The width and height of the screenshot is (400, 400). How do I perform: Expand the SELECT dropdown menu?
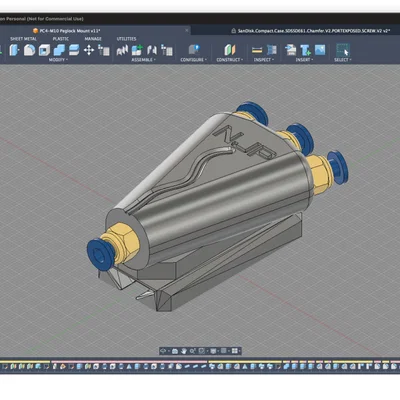coord(343,60)
